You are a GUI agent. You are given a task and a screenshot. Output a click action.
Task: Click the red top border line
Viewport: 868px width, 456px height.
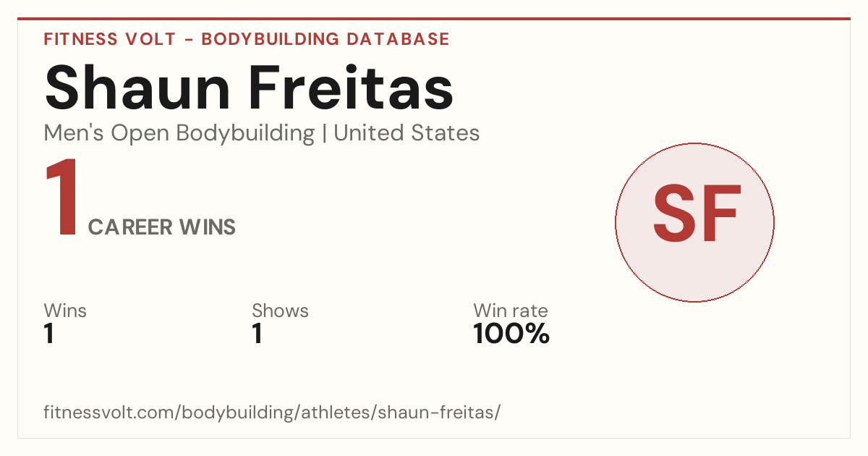(x=434, y=19)
